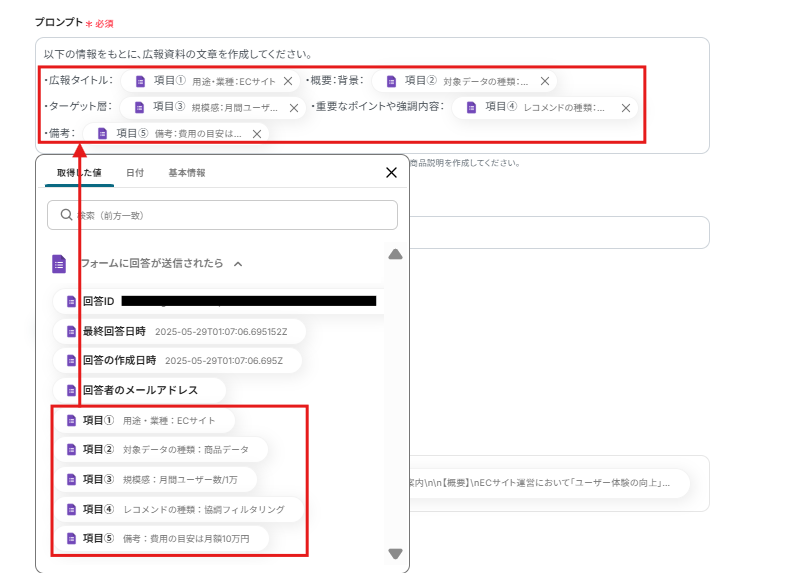Click the ・概要:背景: label in the prompt
The image size is (810, 573).
[x=335, y=80]
